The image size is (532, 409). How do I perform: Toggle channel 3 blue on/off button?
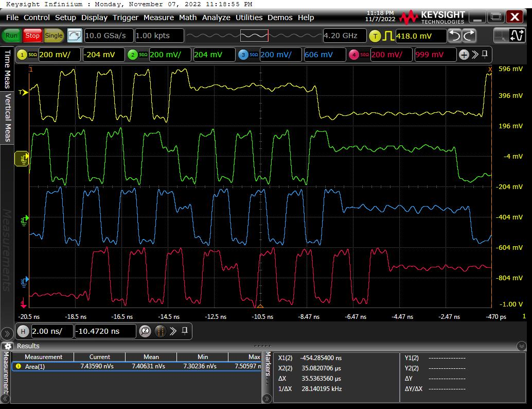click(x=244, y=55)
